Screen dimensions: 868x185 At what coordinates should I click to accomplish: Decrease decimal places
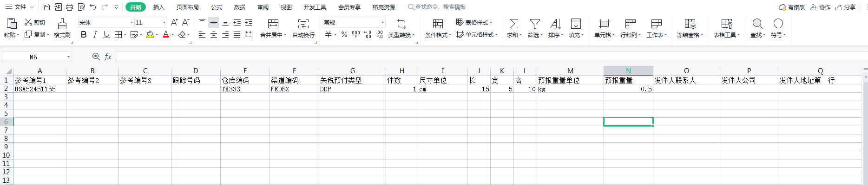point(379,35)
